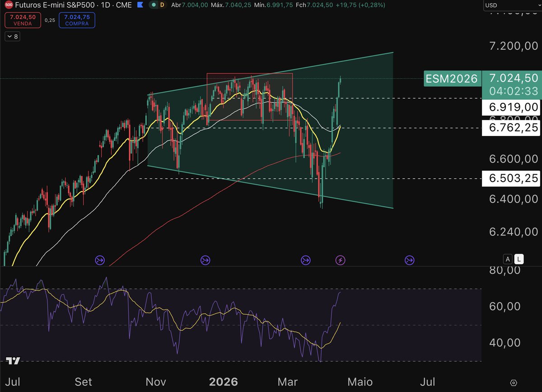Open the September contract rollover marker

point(100,260)
